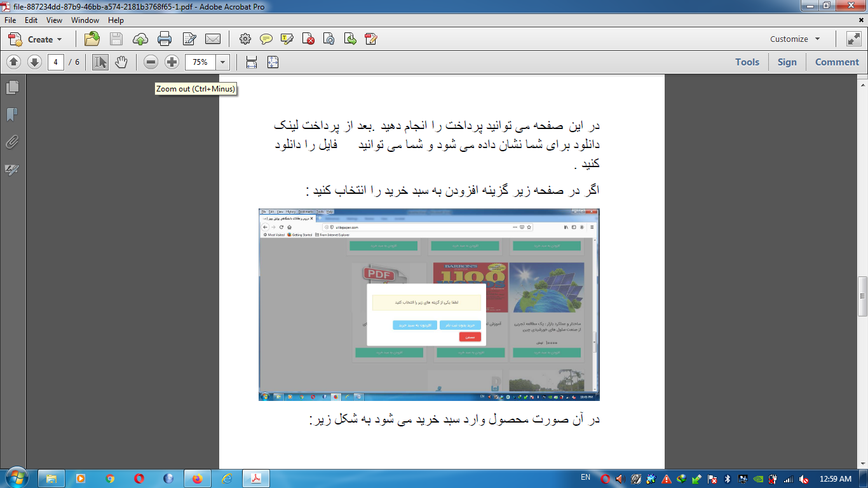This screenshot has height=488, width=868.
Task: Open Windows Explorer from taskbar
Action: click(x=51, y=479)
